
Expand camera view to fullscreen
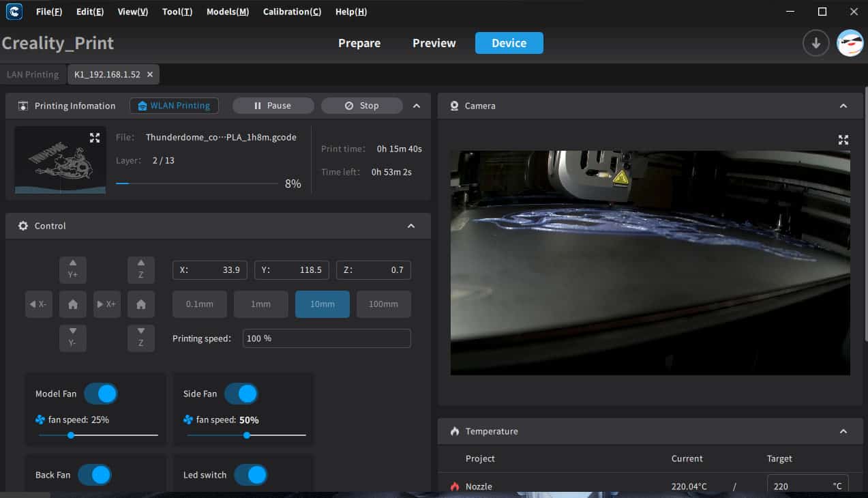pyautogui.click(x=843, y=140)
